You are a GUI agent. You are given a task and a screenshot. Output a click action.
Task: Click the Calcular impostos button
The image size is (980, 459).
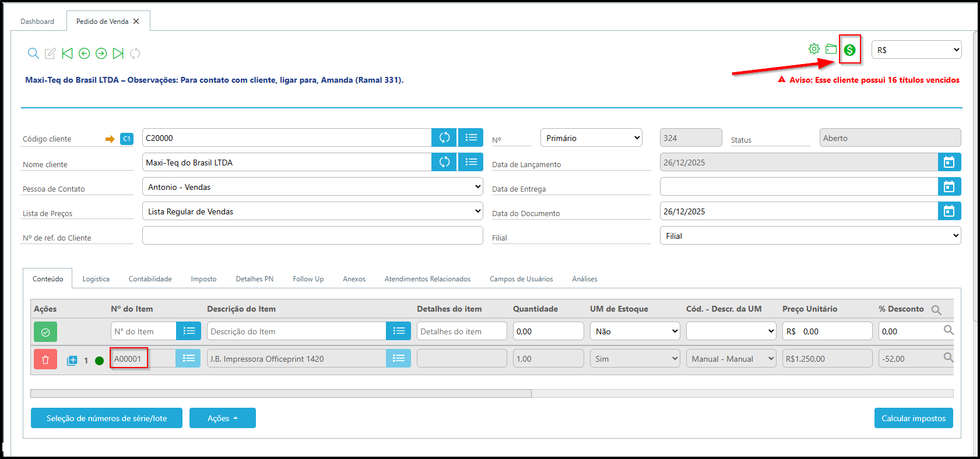click(913, 418)
